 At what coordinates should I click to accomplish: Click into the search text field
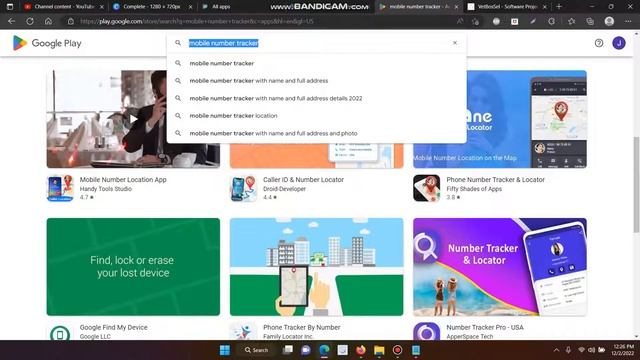tap(316, 43)
